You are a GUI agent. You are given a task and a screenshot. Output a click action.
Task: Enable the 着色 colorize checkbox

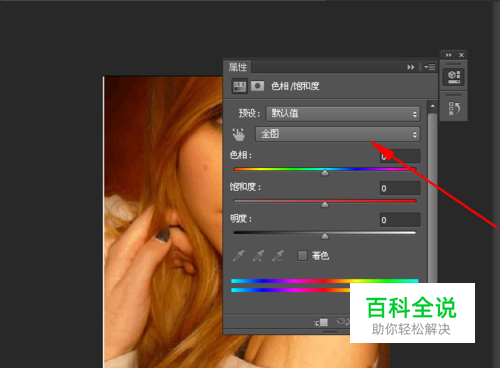[x=302, y=256]
